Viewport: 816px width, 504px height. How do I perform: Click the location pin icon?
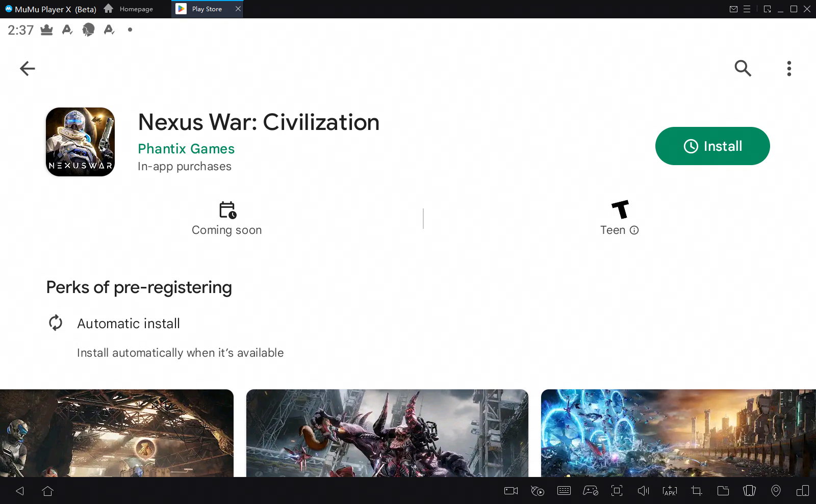point(776,491)
